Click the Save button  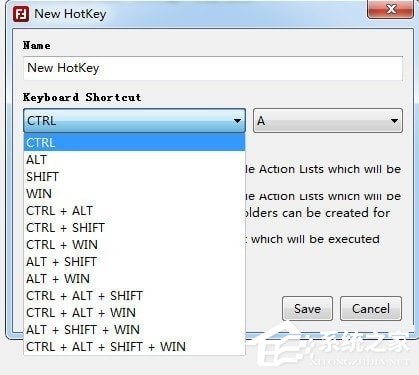[x=307, y=309]
